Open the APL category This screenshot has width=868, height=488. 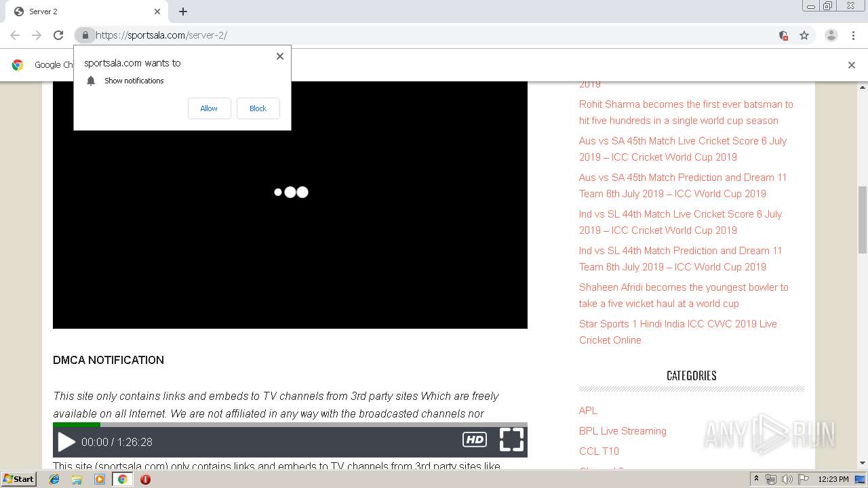tap(588, 411)
